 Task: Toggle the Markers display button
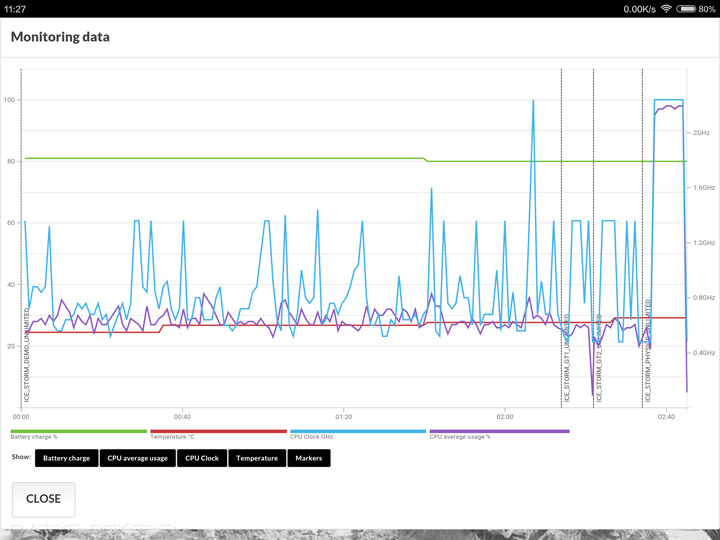309,458
